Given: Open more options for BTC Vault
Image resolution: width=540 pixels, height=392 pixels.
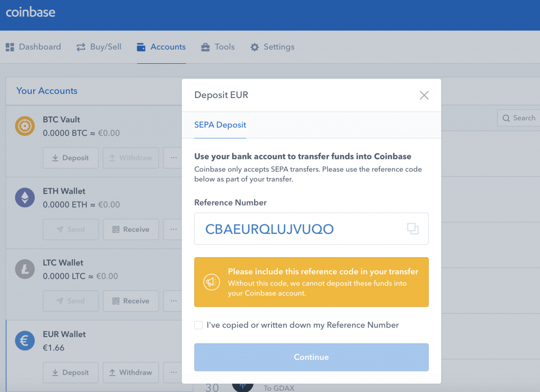Looking at the screenshot, I should [x=173, y=158].
